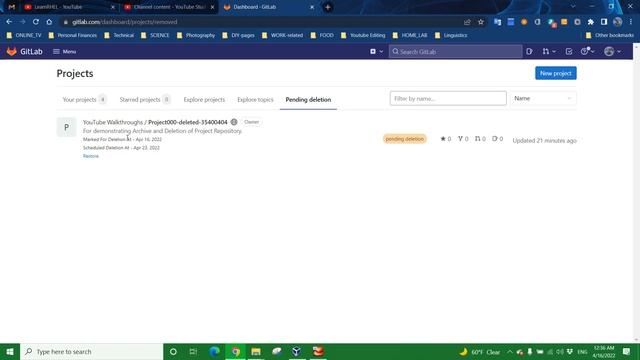The height and width of the screenshot is (360, 640).
Task: Restore the pending deletion project
Action: tap(91, 156)
